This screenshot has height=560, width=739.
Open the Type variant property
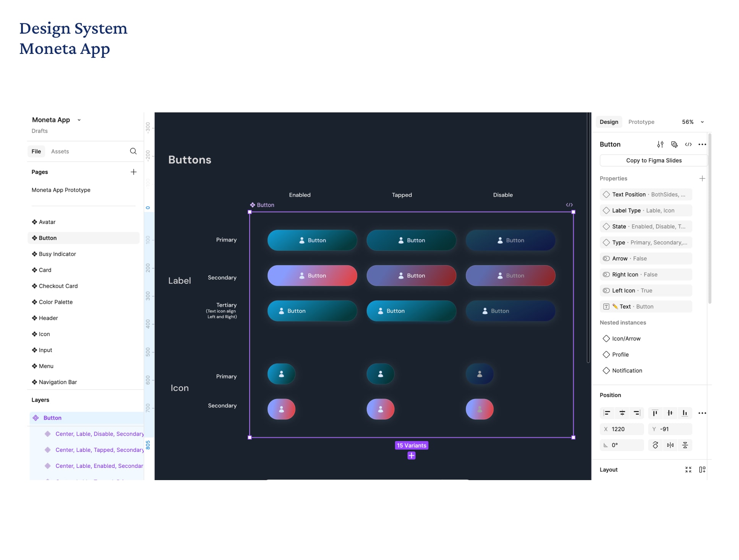click(x=646, y=243)
